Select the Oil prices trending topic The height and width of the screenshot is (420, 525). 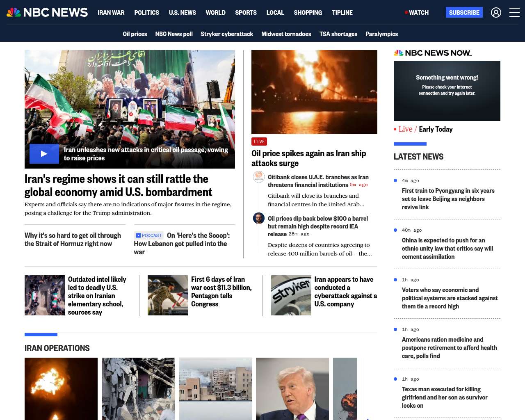pyautogui.click(x=135, y=34)
